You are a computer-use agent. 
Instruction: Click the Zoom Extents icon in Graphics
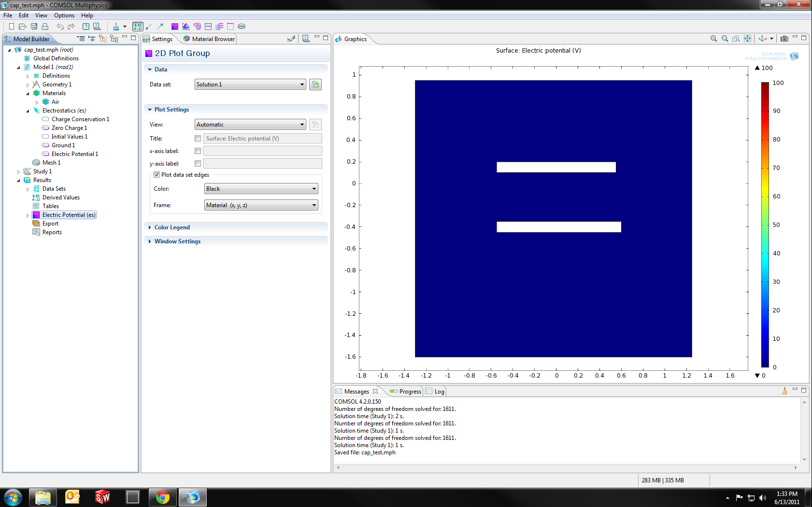coord(747,39)
